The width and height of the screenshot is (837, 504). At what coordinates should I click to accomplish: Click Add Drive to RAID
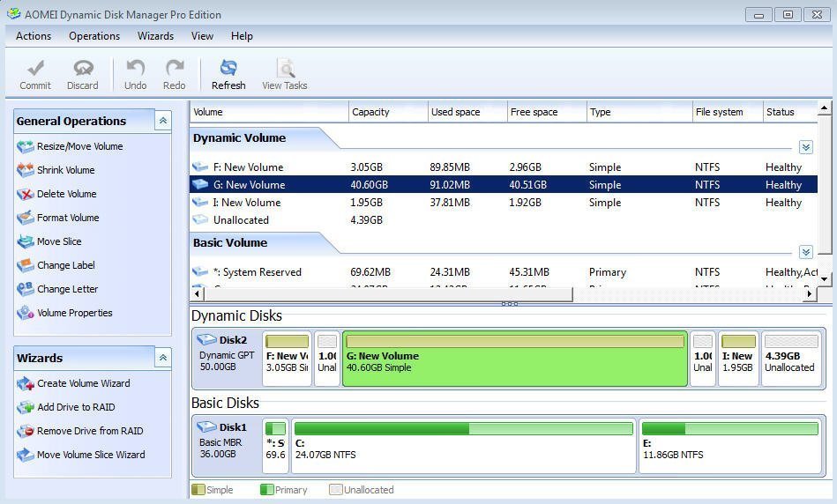click(65, 407)
